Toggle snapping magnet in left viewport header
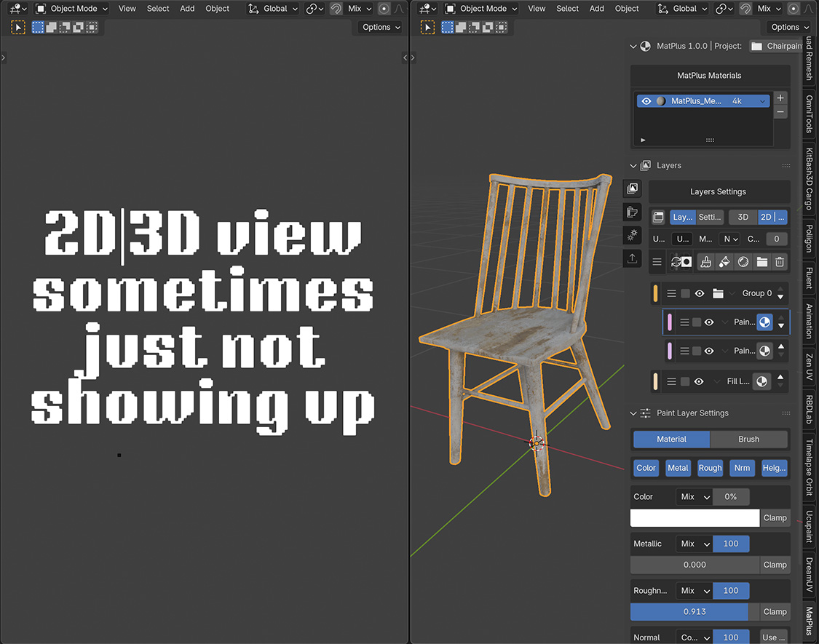 click(x=336, y=8)
